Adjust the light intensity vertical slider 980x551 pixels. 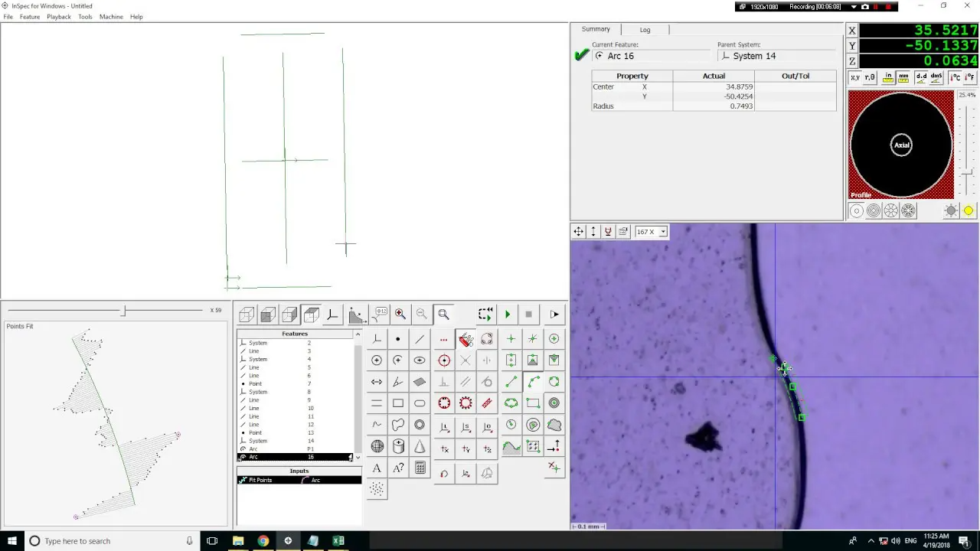(967, 173)
